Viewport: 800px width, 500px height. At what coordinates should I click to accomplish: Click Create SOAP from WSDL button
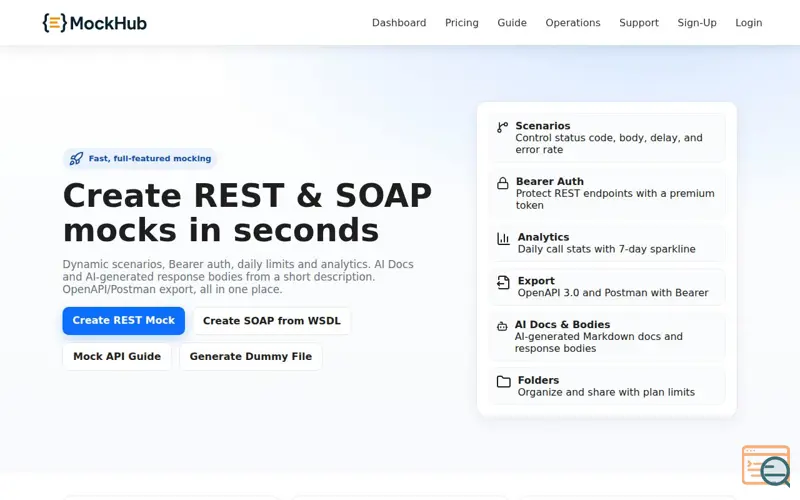(271, 321)
